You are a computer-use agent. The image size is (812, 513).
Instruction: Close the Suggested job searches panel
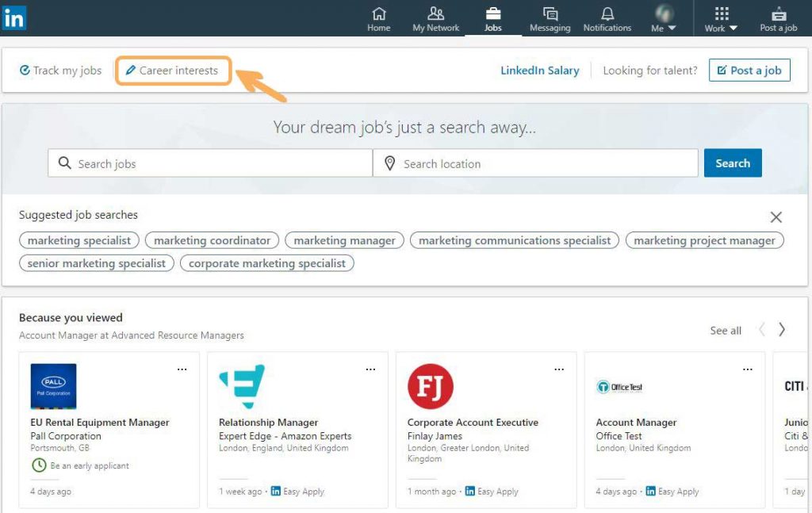[x=776, y=217]
